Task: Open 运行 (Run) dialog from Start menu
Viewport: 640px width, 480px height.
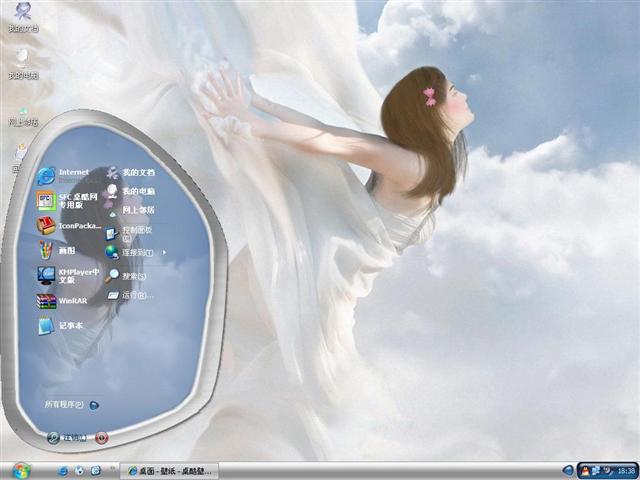Action: click(130, 295)
